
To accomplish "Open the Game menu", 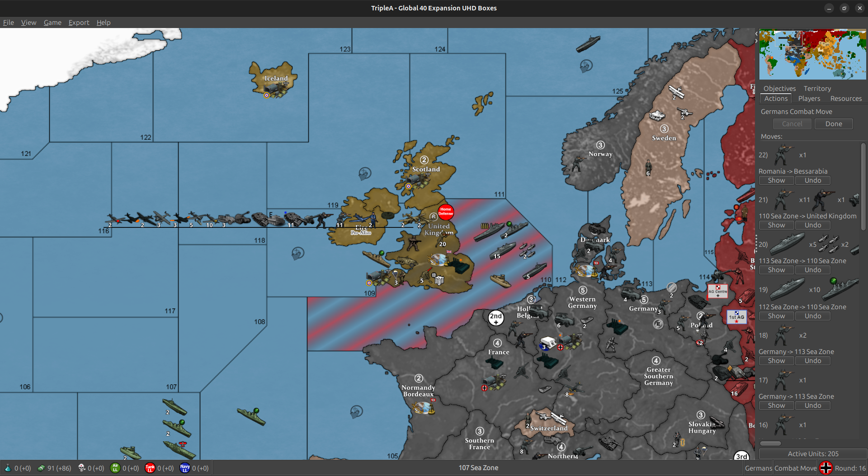I will tap(52, 23).
